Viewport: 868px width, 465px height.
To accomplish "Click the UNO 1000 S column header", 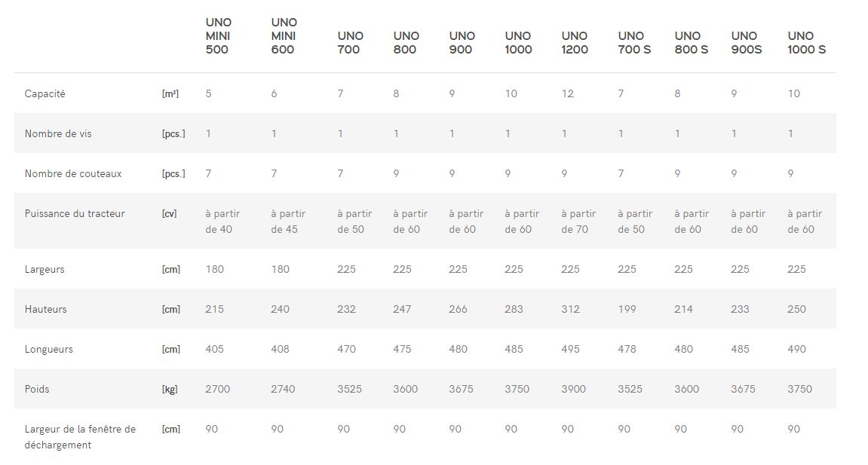I will tap(806, 43).
